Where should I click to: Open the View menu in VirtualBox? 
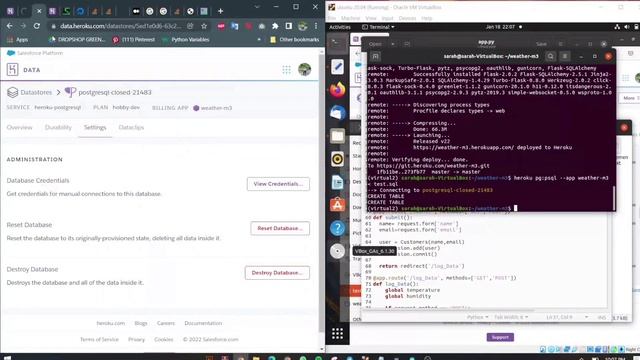pyautogui.click(x=371, y=18)
